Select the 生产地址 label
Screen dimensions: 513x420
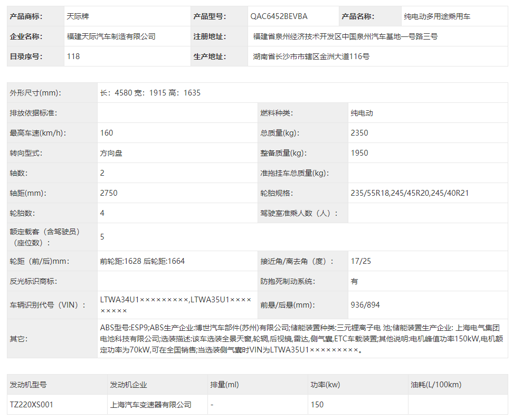click(210, 56)
